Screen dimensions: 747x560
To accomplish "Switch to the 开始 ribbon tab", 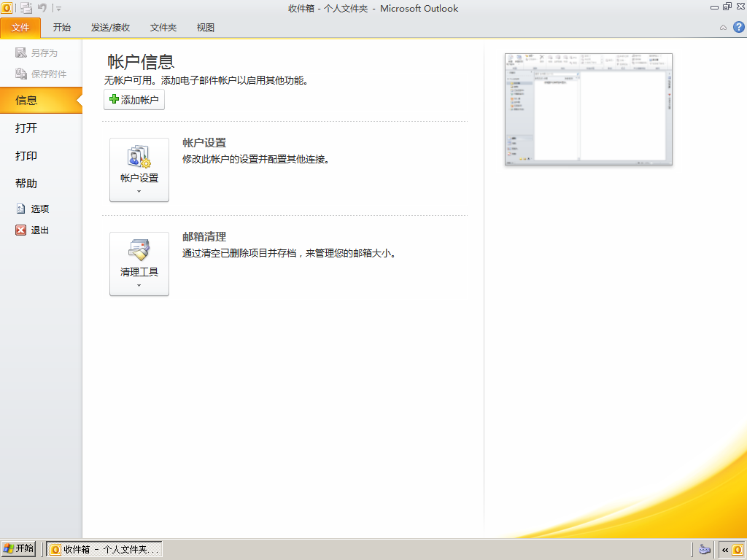I will [x=62, y=28].
